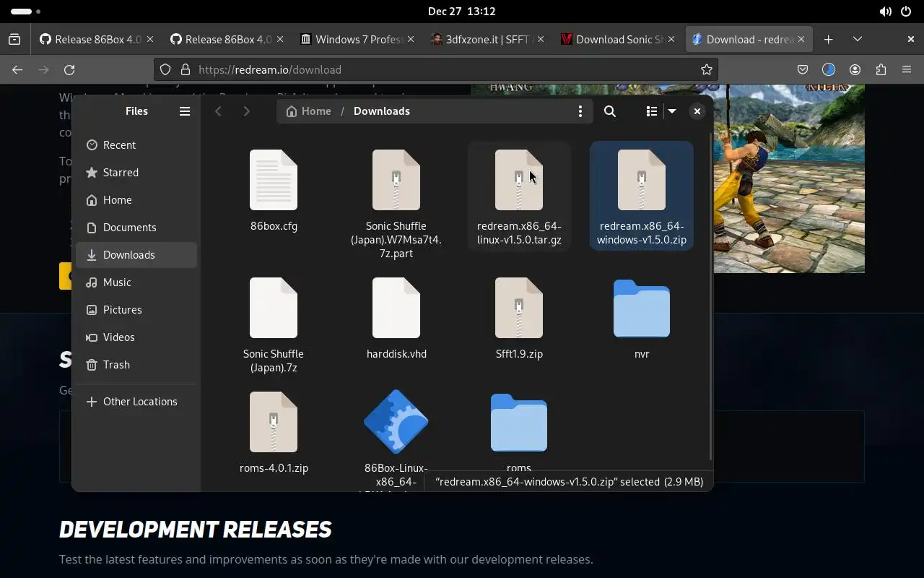This screenshot has height=578, width=924.
Task: Open the Firefox application menu
Action: click(x=907, y=70)
